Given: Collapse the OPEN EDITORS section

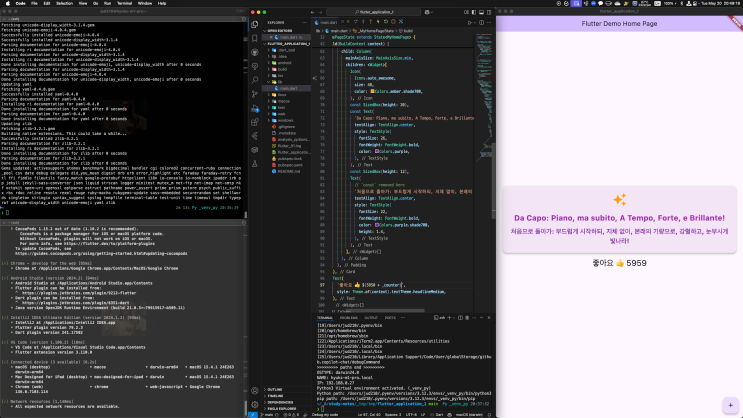Looking at the screenshot, I should [x=280, y=30].
